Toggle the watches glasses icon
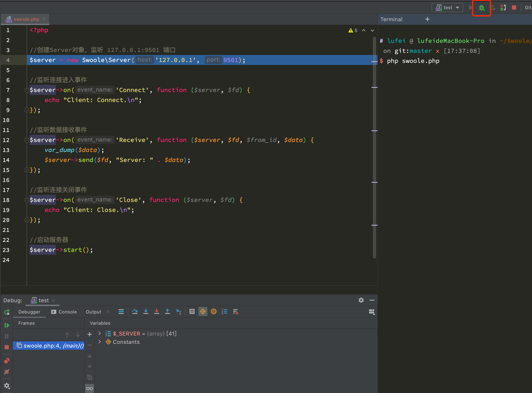Viewport: 532px width, 393px height. tap(90, 388)
